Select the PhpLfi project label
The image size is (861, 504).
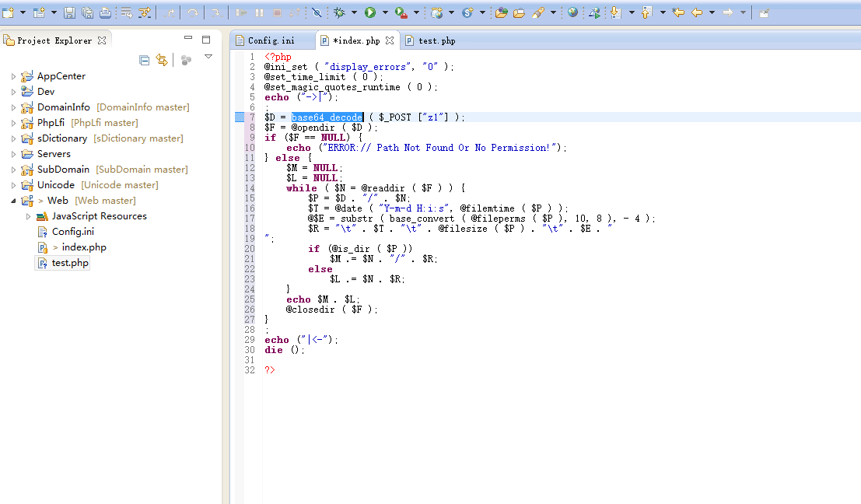51,122
